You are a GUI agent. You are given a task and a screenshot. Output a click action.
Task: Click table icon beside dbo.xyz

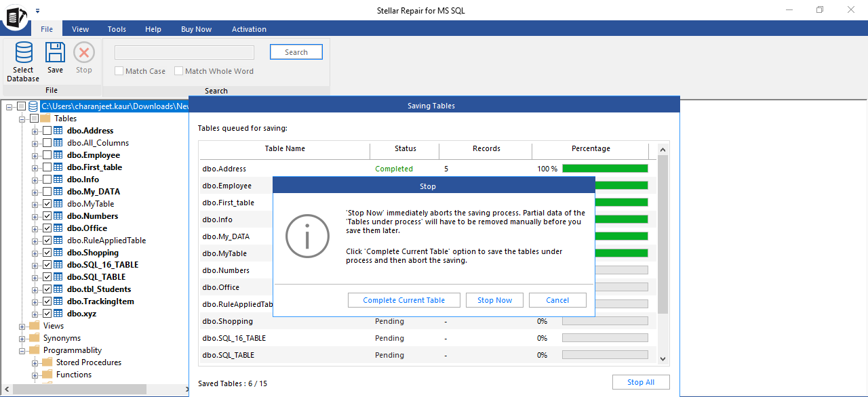58,314
